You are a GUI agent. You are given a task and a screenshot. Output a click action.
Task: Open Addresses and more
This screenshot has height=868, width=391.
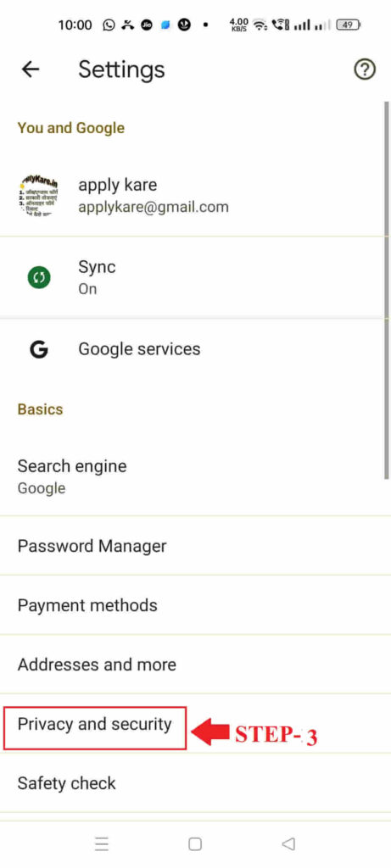point(195,665)
